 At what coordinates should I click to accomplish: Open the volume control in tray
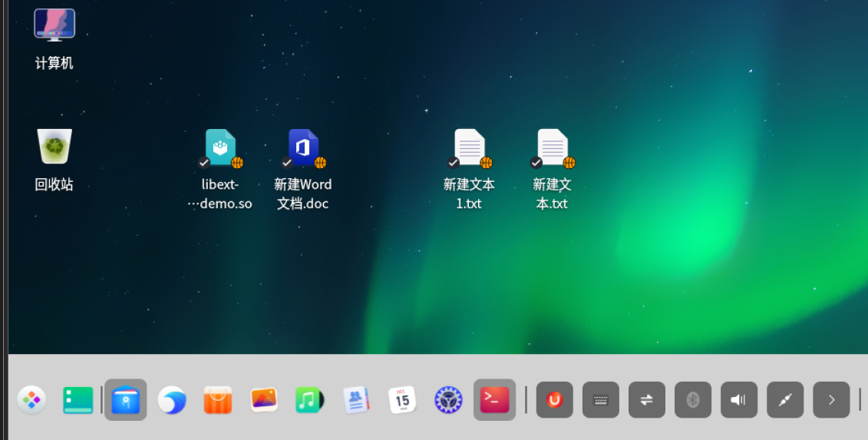coord(739,400)
